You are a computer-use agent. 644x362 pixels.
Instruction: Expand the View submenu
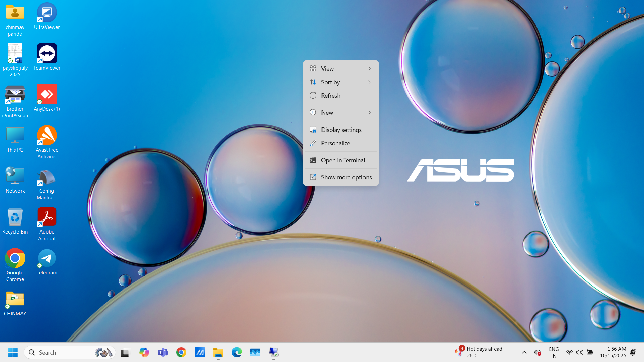[x=341, y=68]
